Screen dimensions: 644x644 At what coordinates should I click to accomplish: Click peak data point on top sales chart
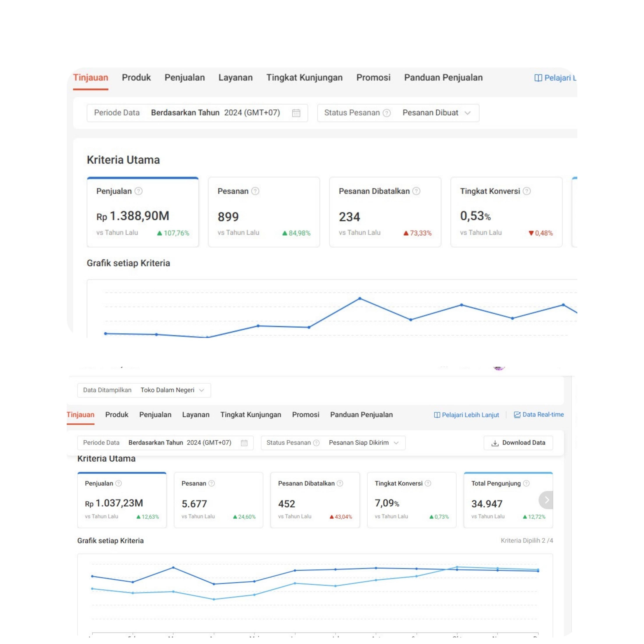click(360, 298)
